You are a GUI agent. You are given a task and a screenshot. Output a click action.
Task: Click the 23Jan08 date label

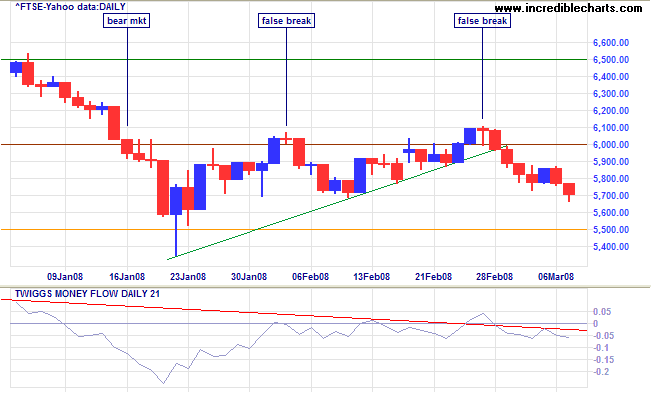188,277
